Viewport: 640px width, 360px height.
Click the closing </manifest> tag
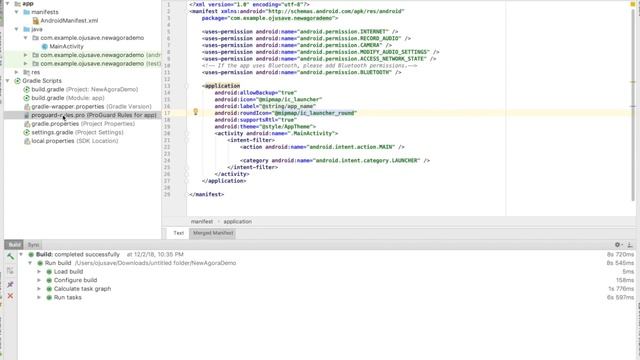(x=206, y=194)
